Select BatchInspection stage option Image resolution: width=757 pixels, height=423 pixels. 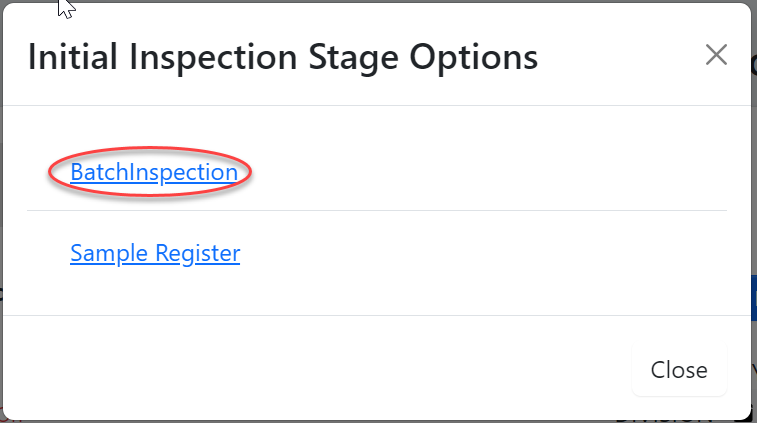coord(154,172)
